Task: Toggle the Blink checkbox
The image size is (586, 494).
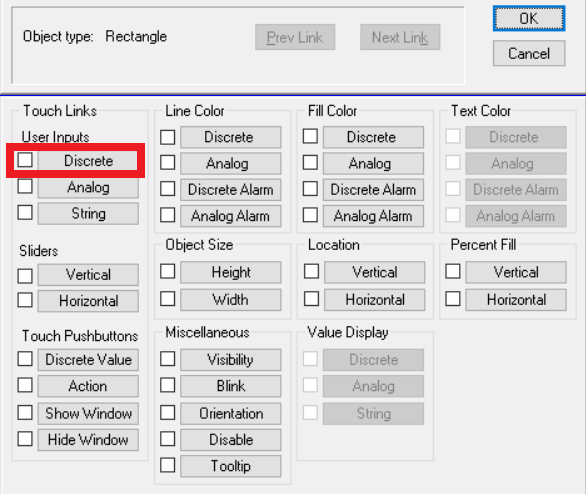Action: (x=167, y=385)
